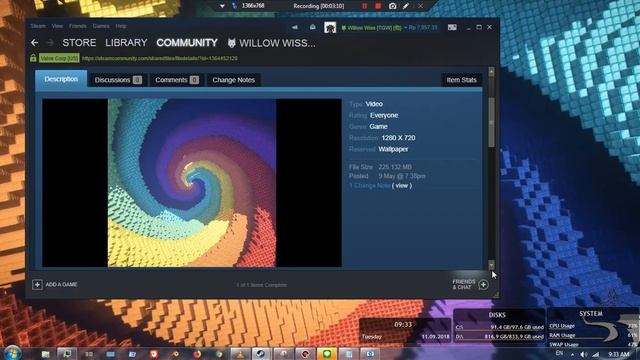Open the WILLOW WISS profile section
The width and height of the screenshot is (640, 360).
pos(271,43)
